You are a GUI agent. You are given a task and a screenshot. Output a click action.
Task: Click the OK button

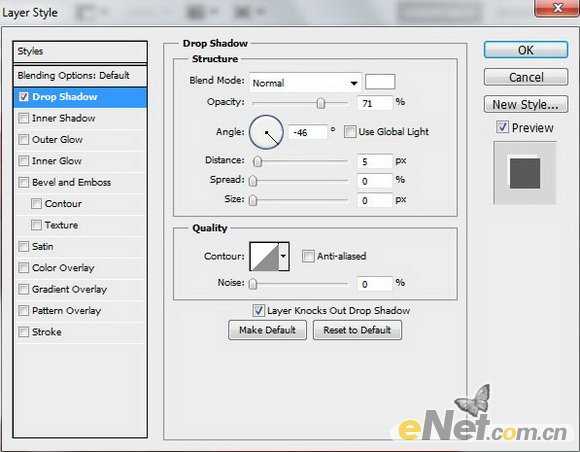pyautogui.click(x=526, y=50)
